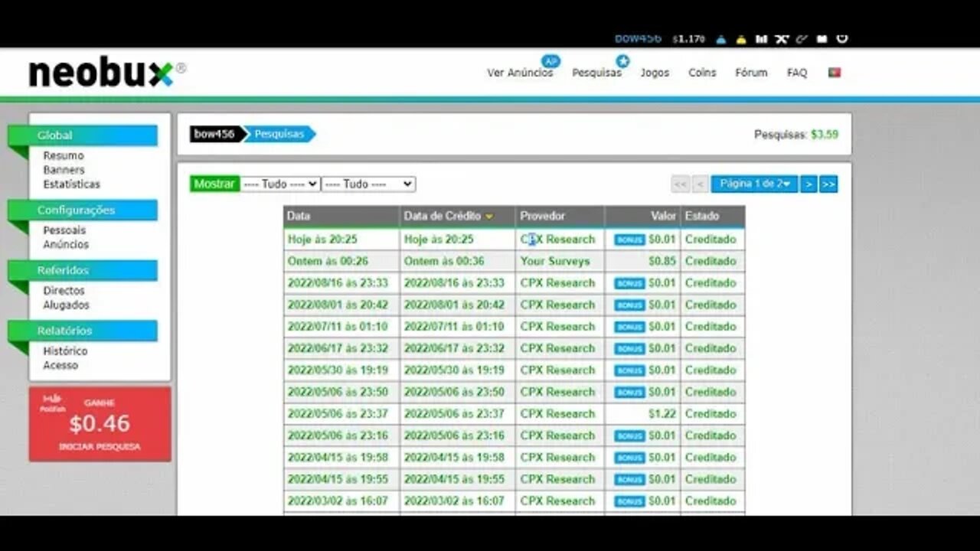
Task: Click bow456 username in top bar
Action: pos(638,39)
